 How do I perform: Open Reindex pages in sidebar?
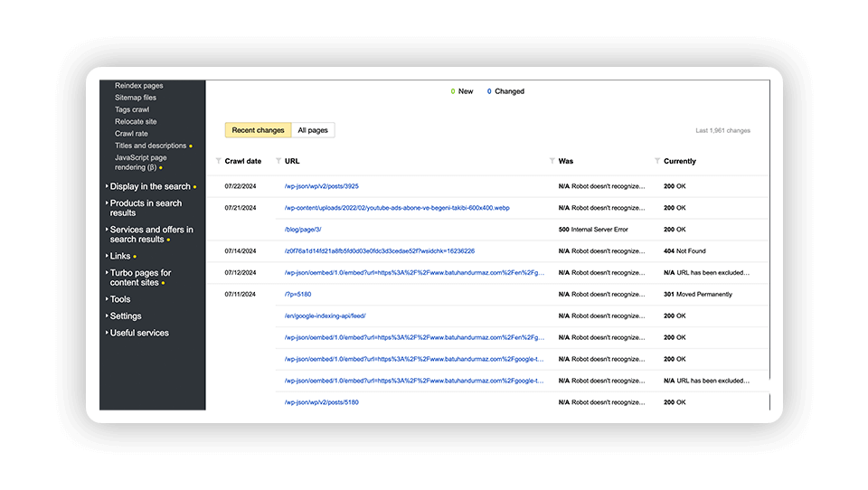click(x=139, y=85)
